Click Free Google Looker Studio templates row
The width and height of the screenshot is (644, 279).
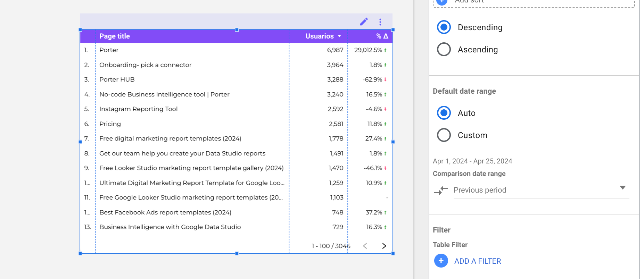click(x=191, y=197)
